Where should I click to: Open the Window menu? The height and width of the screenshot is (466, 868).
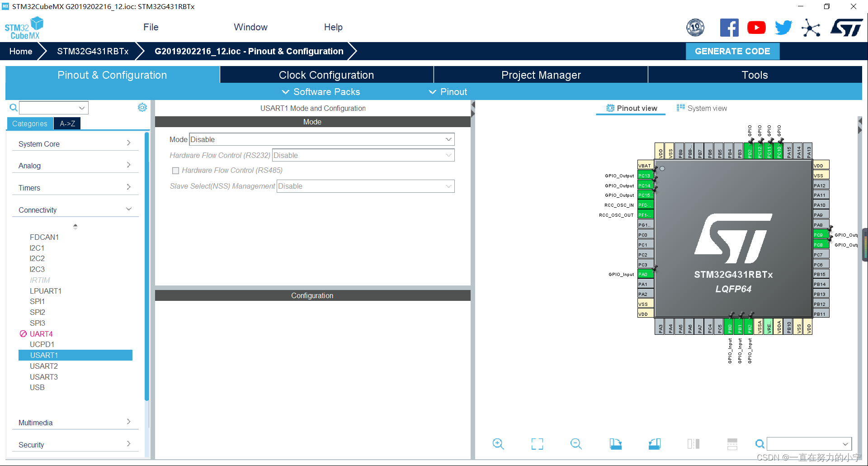click(250, 27)
